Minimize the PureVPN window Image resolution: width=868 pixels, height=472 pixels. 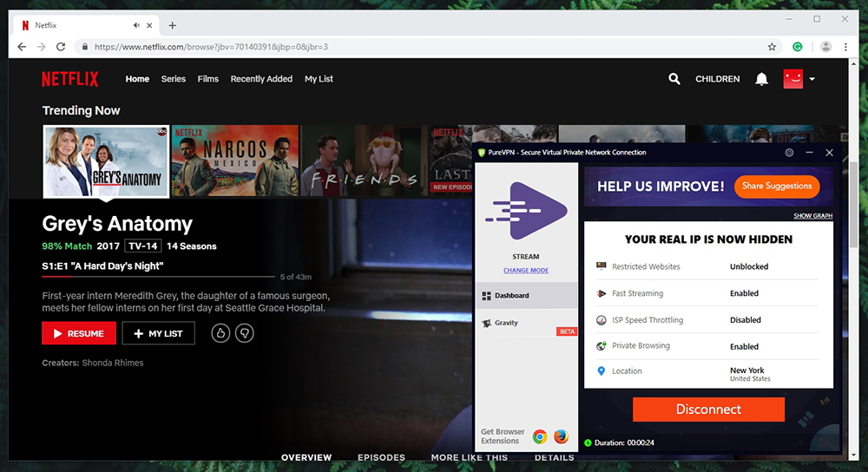click(x=809, y=153)
